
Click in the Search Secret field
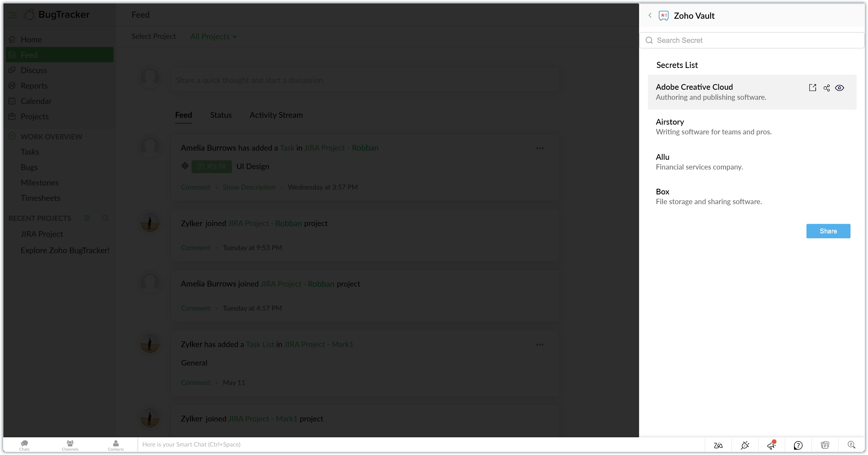point(751,41)
